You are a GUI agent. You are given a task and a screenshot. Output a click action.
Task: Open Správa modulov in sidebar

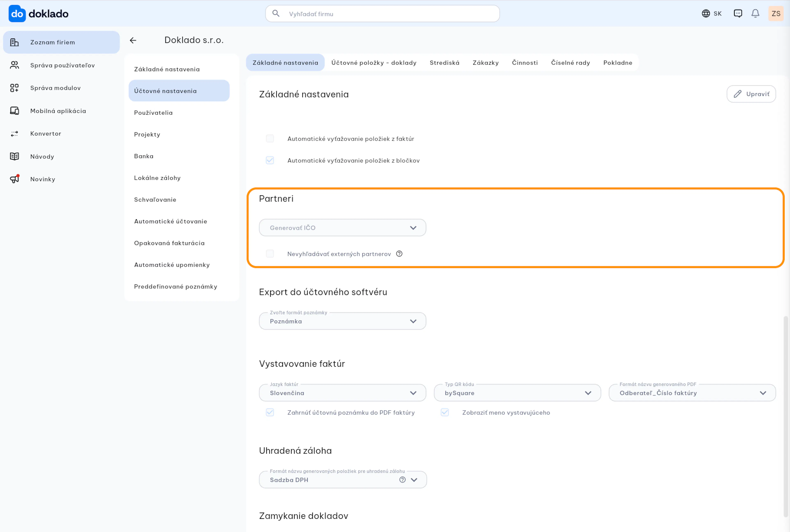coord(62,88)
